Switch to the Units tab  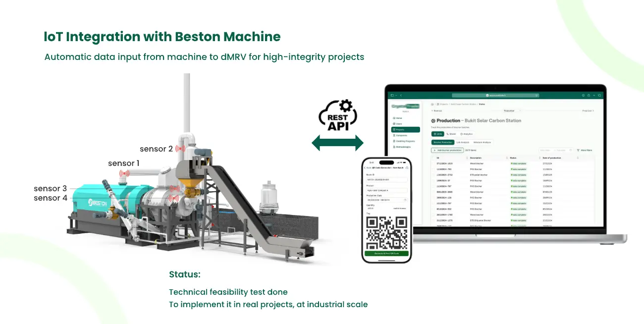(x=437, y=134)
